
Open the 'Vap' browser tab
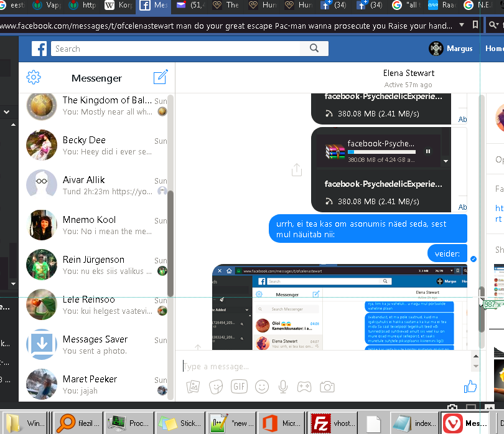pos(46,5)
